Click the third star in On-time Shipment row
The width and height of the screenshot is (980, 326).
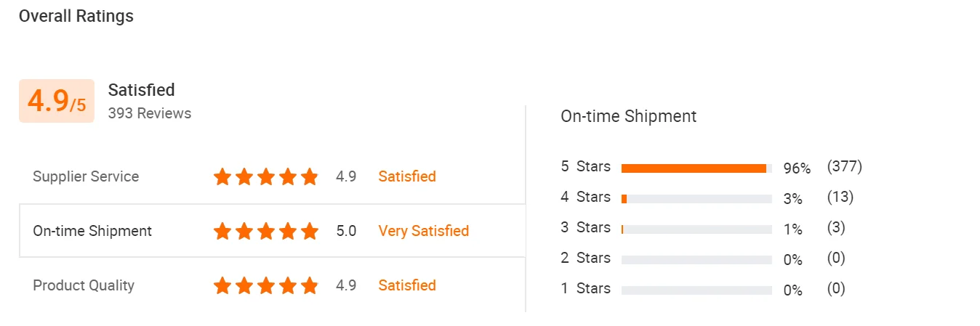click(x=266, y=231)
